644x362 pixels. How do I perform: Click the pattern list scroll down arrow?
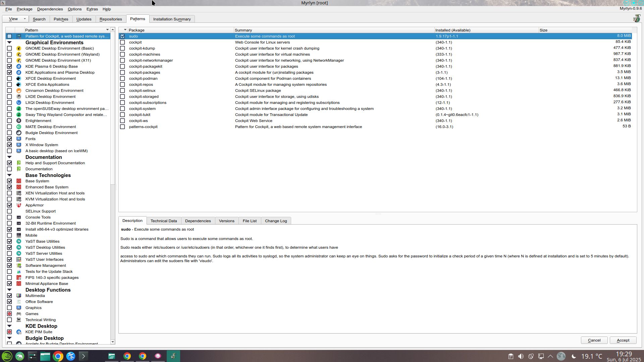(x=113, y=342)
